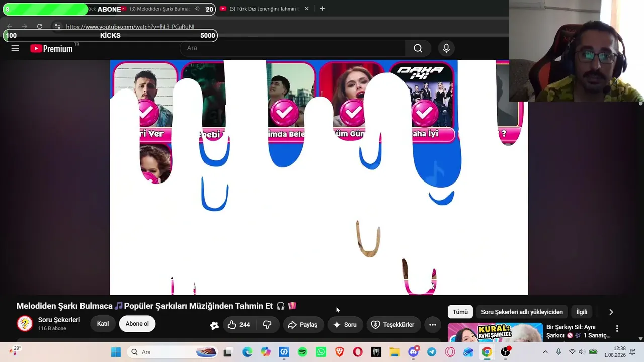This screenshot has height=362, width=644.
Task: Click the video title Melodiden Şarkı Bulmaca
Action: pyautogui.click(x=156, y=306)
